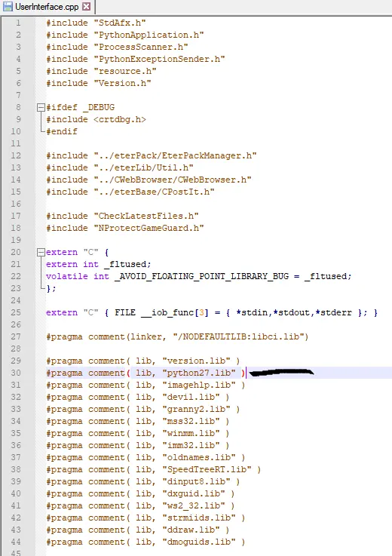
Task: Place cursor on "python27.lib" text
Action: [199, 373]
